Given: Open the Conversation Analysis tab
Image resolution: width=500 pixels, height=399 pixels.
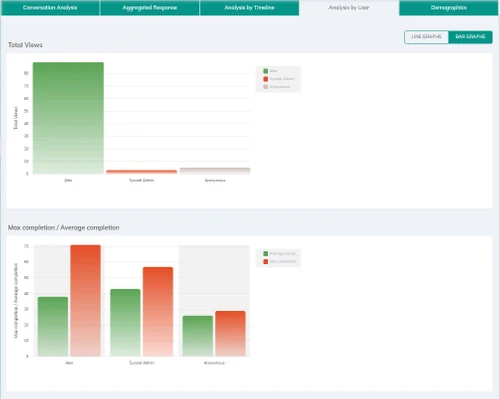Looking at the screenshot, I should point(50,8).
